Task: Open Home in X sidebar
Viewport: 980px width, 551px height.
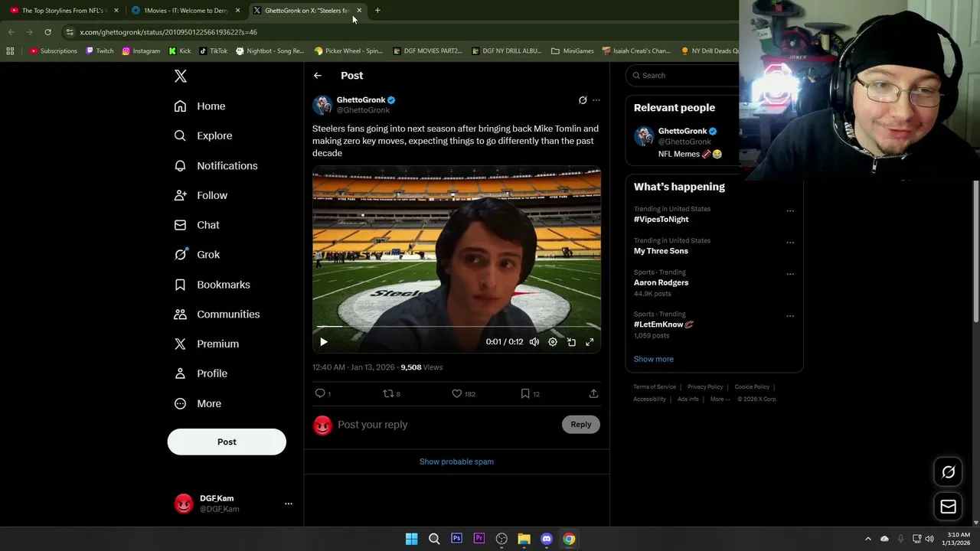Action: click(x=200, y=106)
